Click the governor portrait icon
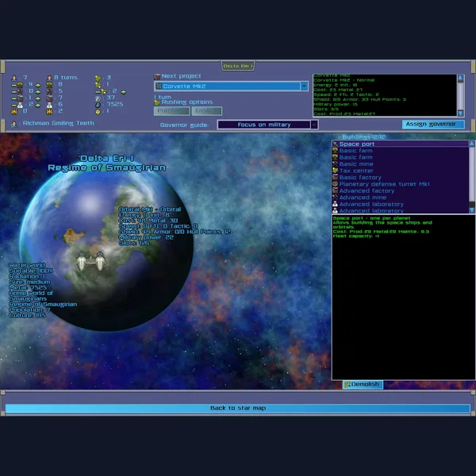This screenshot has width=476, height=476. 16,124
